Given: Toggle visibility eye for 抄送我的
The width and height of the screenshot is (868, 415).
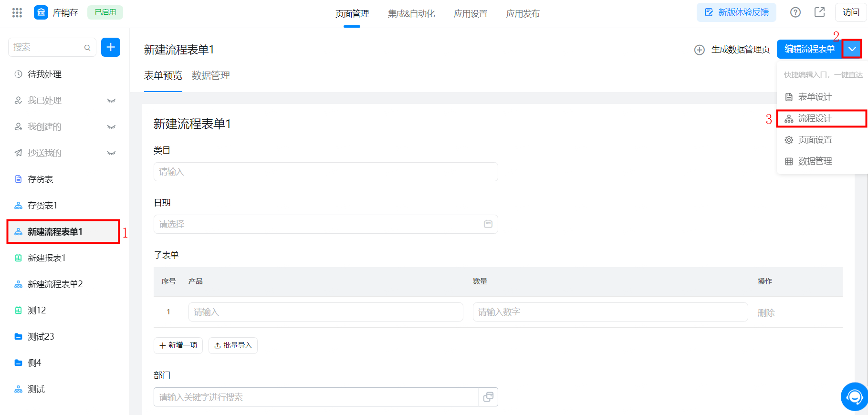Looking at the screenshot, I should [x=111, y=153].
